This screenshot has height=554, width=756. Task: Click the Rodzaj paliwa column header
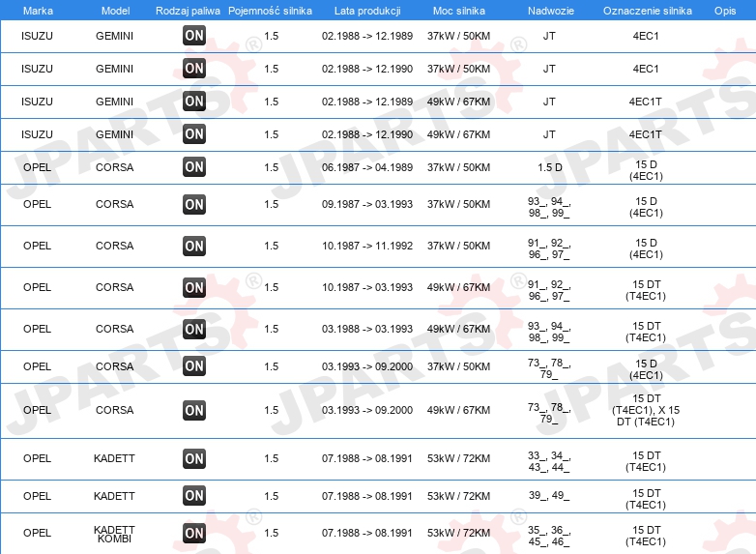[x=188, y=11]
